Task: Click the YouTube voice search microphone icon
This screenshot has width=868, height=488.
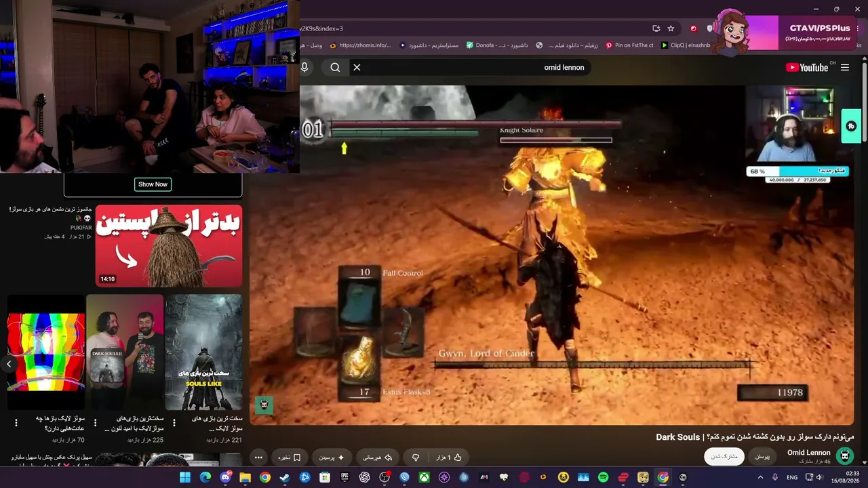Action: click(304, 67)
